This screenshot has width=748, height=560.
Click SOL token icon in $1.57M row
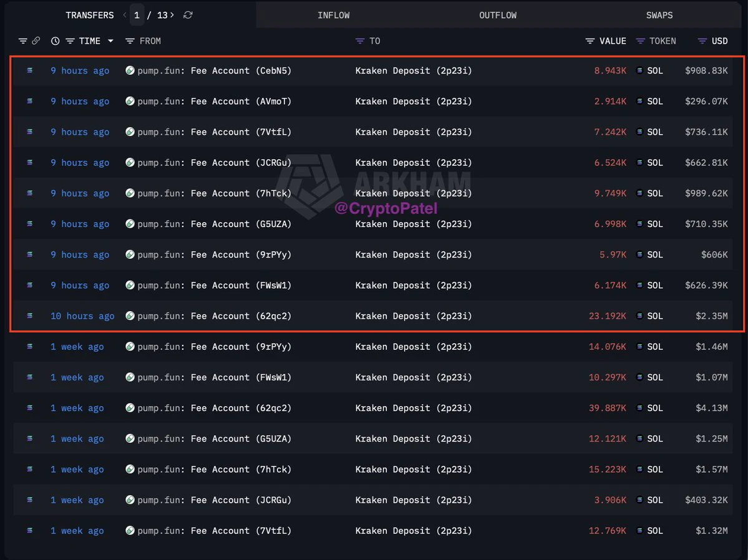(639, 470)
